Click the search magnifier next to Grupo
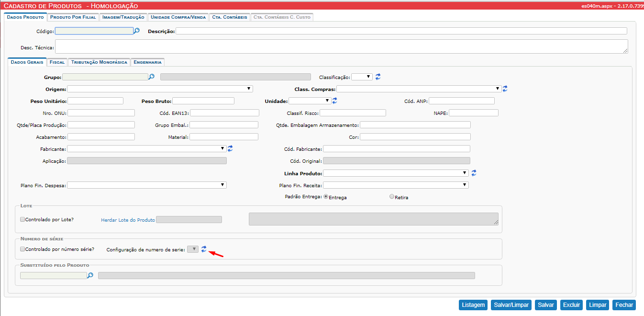 click(152, 77)
